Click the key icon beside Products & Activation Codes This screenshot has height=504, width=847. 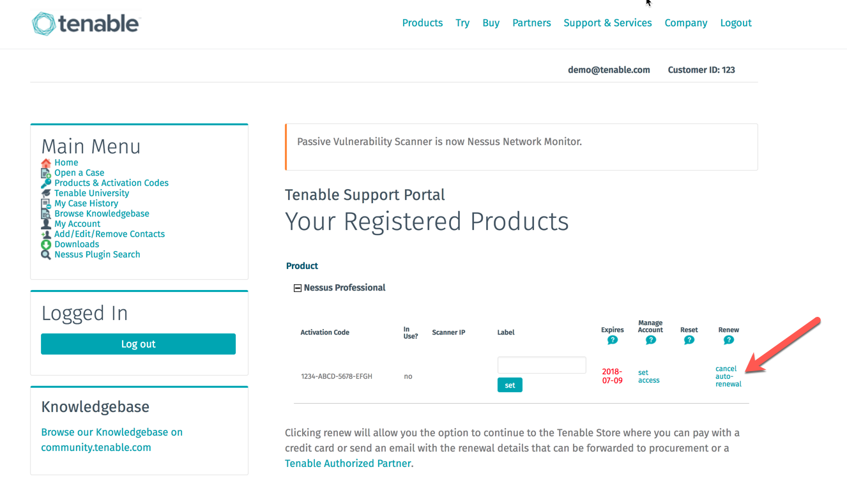46,183
